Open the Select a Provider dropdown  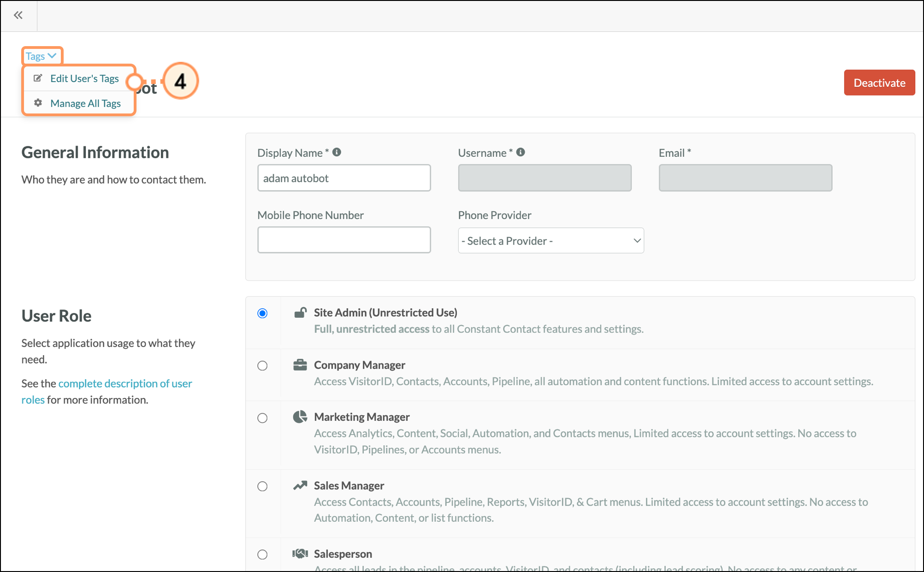[551, 240]
